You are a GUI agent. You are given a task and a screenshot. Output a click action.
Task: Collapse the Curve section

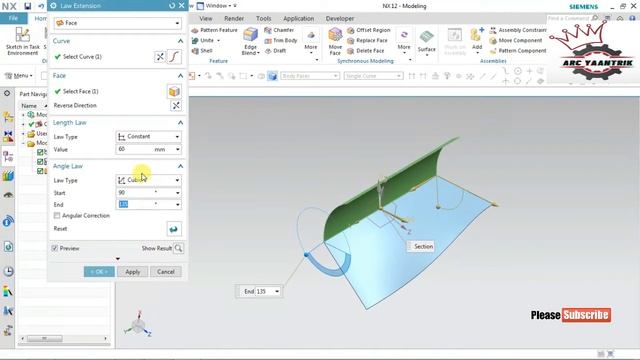(180, 41)
